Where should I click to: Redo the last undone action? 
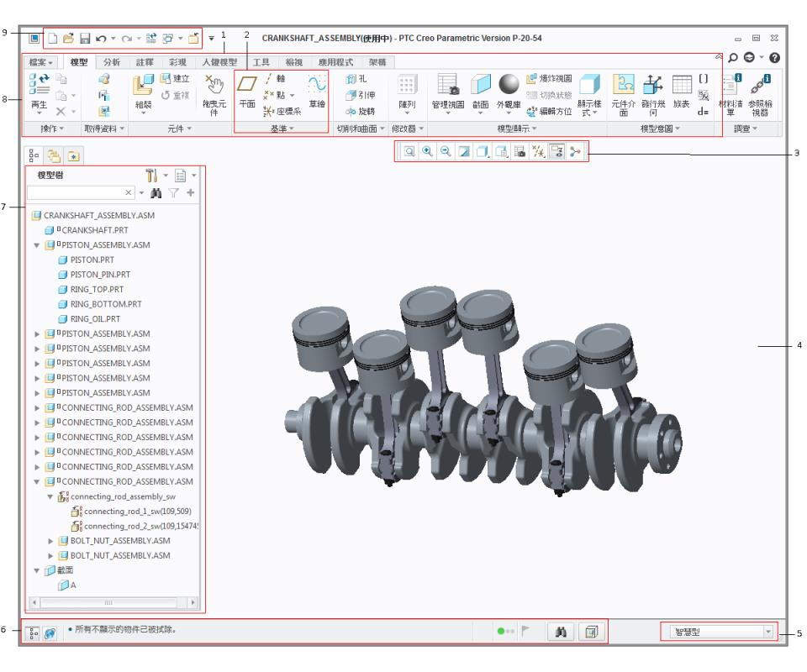127,39
